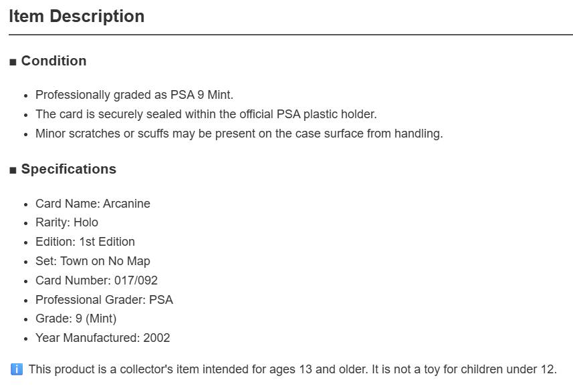Click the square bullet beside Specifications
The image size is (573, 392).
pyautogui.click(x=13, y=170)
